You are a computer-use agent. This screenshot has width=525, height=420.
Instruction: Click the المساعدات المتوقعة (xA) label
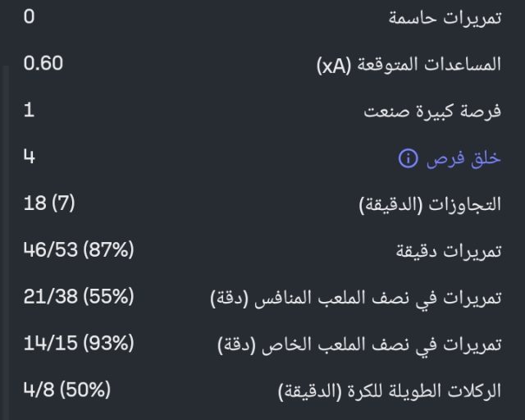tap(409, 66)
